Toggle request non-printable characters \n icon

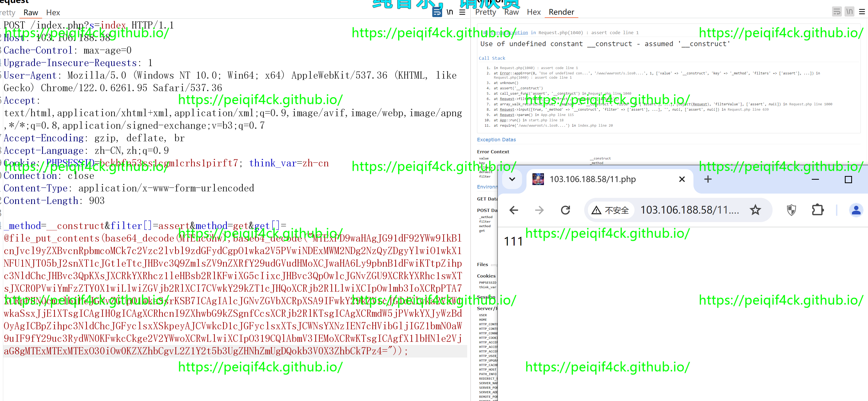tap(450, 12)
